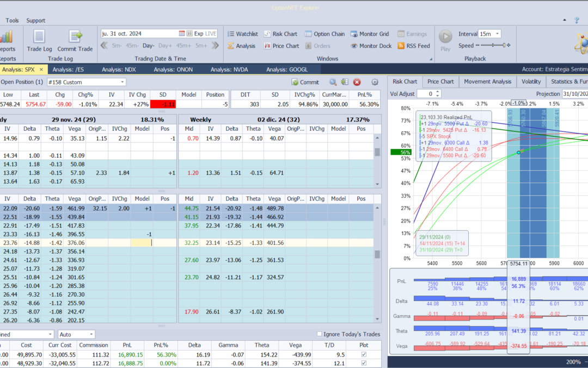Enable Ignore Today's Trades checkbox
Screen dimensions: 588x368
tap(320, 334)
